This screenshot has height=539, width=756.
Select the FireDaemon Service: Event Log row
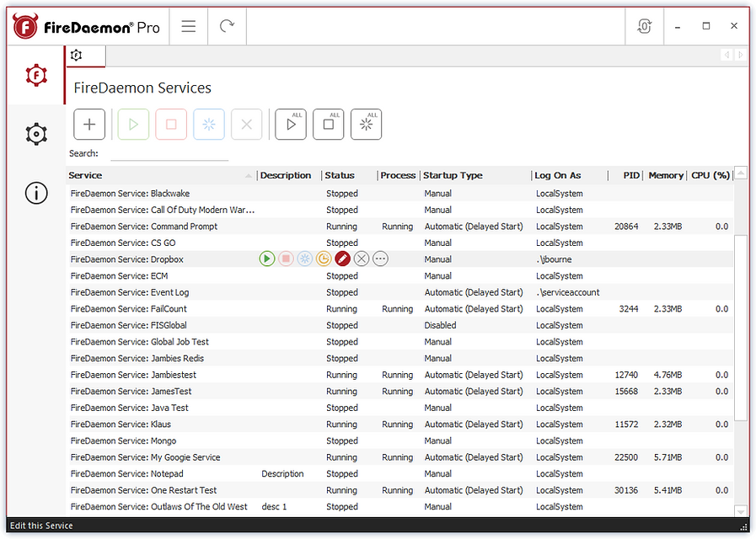(x=401, y=292)
